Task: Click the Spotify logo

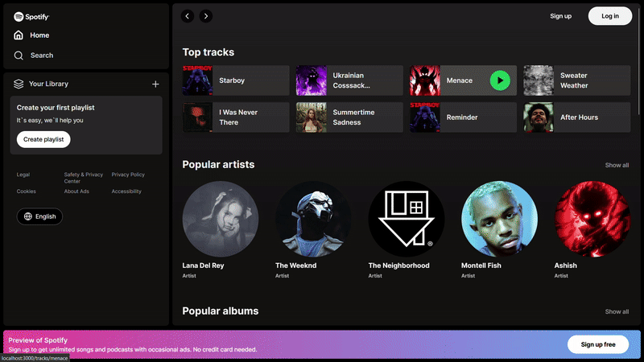Action: [x=31, y=16]
